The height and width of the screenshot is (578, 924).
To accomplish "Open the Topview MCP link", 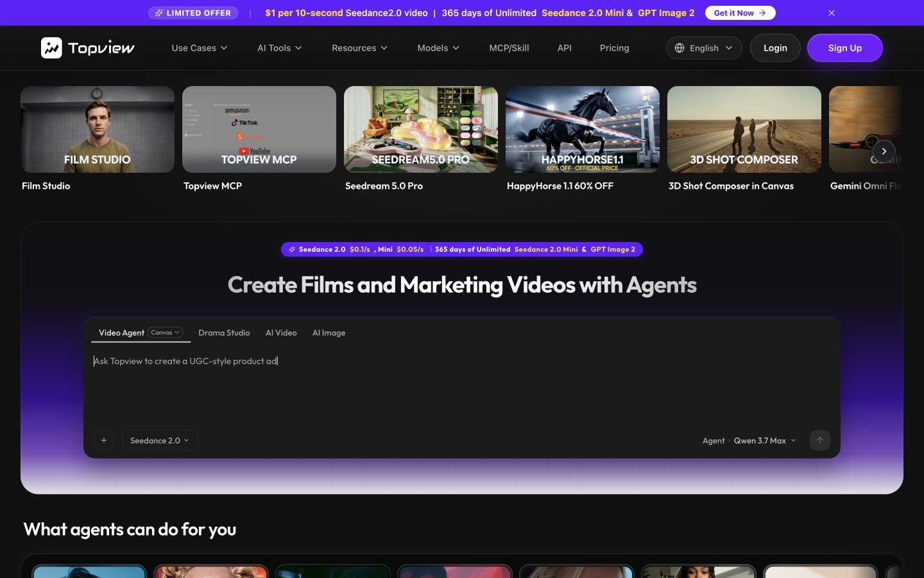I will coord(212,186).
